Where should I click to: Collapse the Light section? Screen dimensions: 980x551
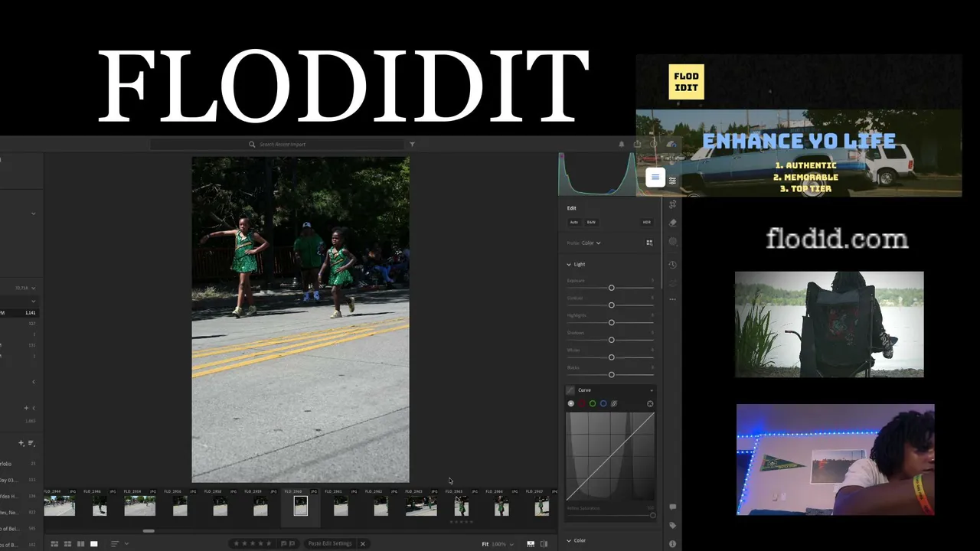pyautogui.click(x=569, y=264)
